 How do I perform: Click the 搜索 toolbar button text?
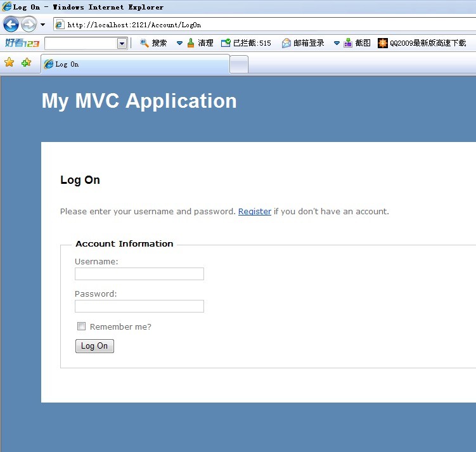159,43
